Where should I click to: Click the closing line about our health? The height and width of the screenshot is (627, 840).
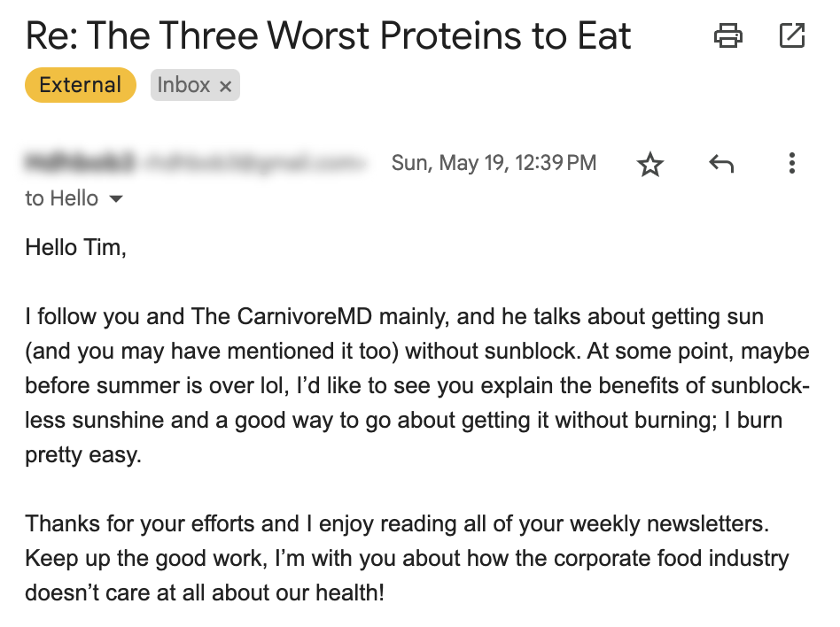click(x=205, y=592)
